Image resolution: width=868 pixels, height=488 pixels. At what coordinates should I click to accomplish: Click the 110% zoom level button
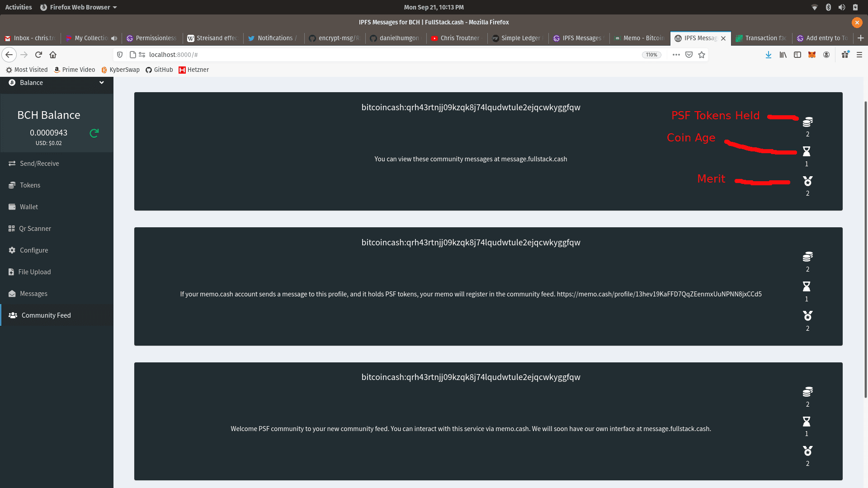pyautogui.click(x=651, y=55)
